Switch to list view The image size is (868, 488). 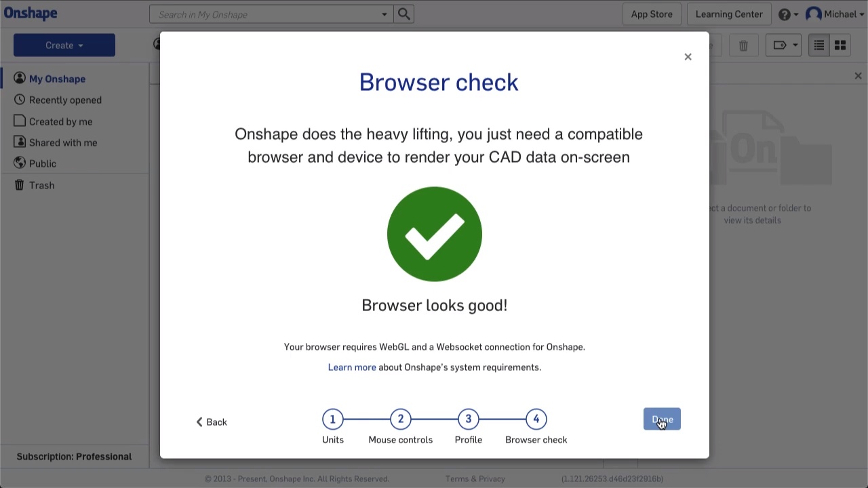(819, 45)
